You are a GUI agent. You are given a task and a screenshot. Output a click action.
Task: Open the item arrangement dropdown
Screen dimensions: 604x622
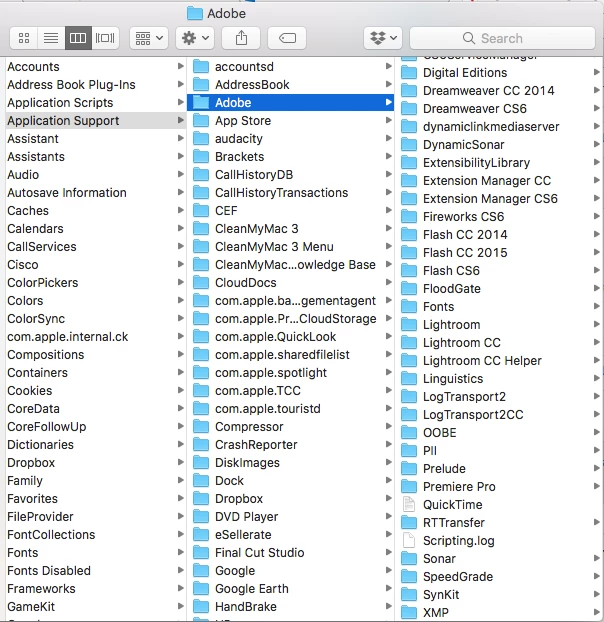pos(149,38)
